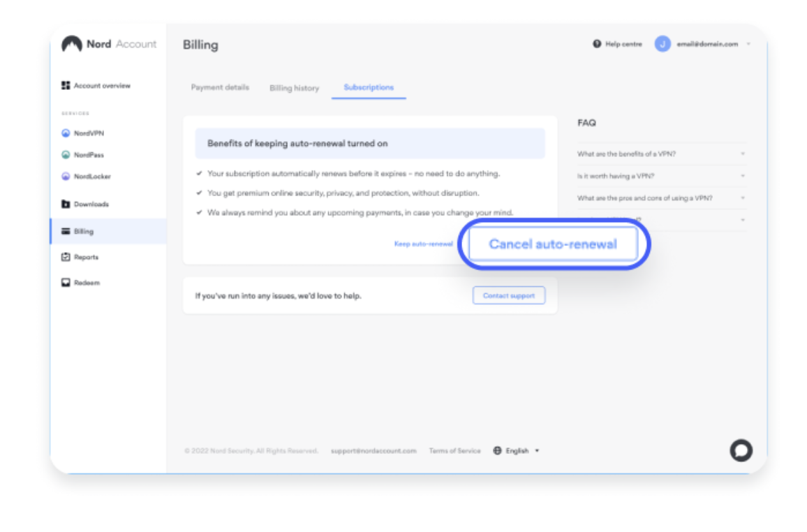The image size is (807, 532).
Task: Go to the Downloads section
Action: point(91,205)
